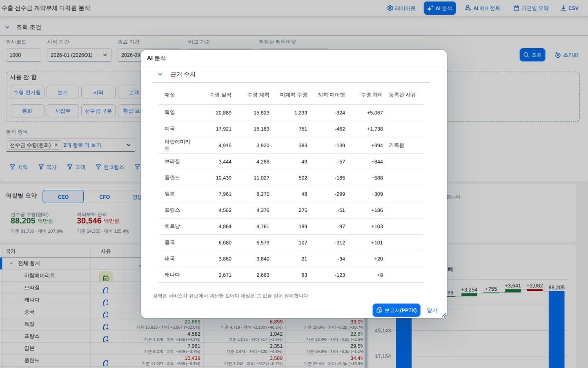Select the 수령 전기월 dimension chip

coord(27,92)
